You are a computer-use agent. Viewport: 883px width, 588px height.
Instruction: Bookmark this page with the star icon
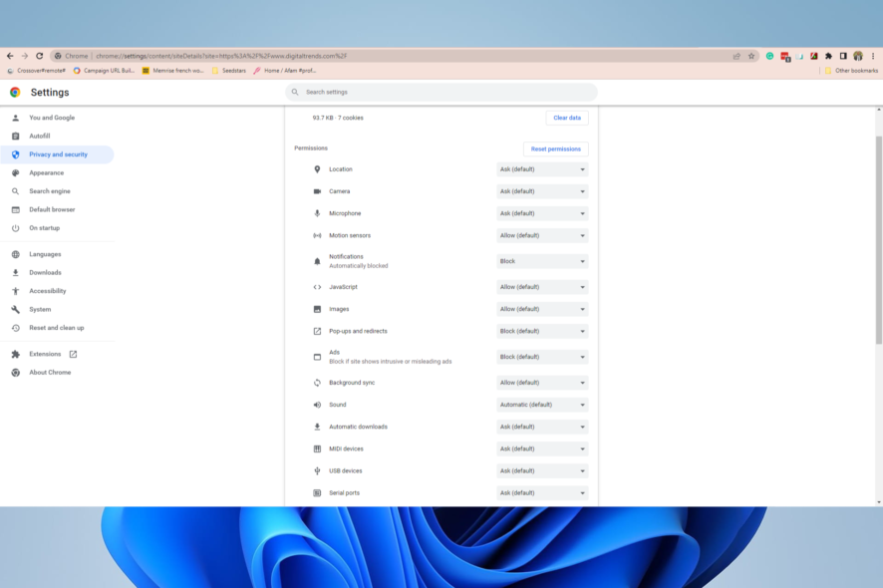pyautogui.click(x=751, y=57)
